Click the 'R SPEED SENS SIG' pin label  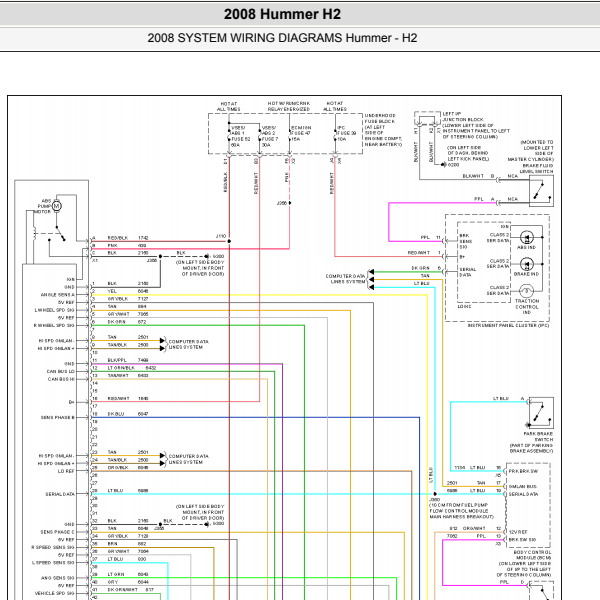coord(53,548)
